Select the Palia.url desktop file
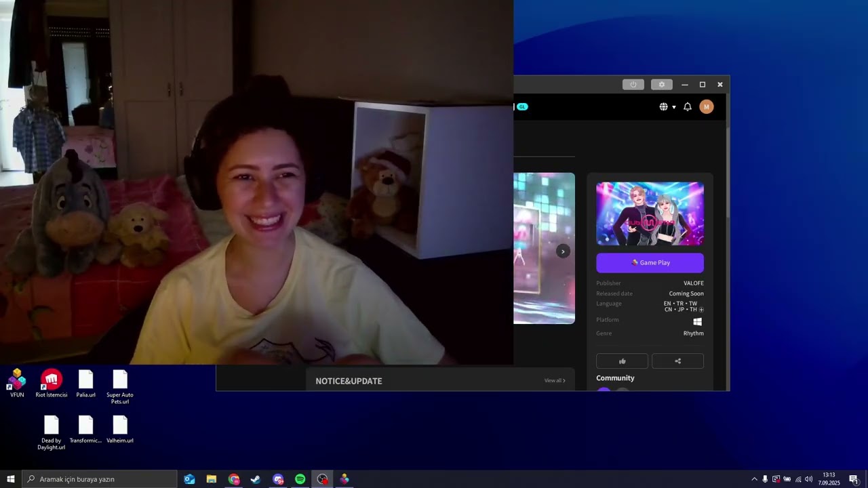 (x=86, y=384)
